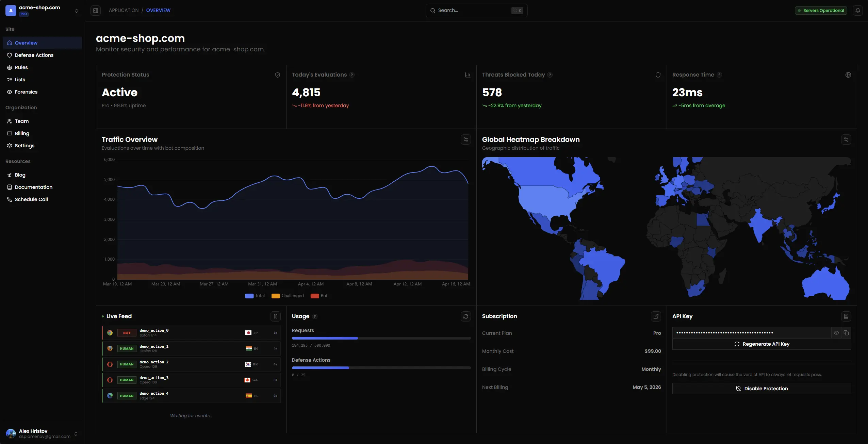Click Protection Status shield icon

(x=277, y=75)
